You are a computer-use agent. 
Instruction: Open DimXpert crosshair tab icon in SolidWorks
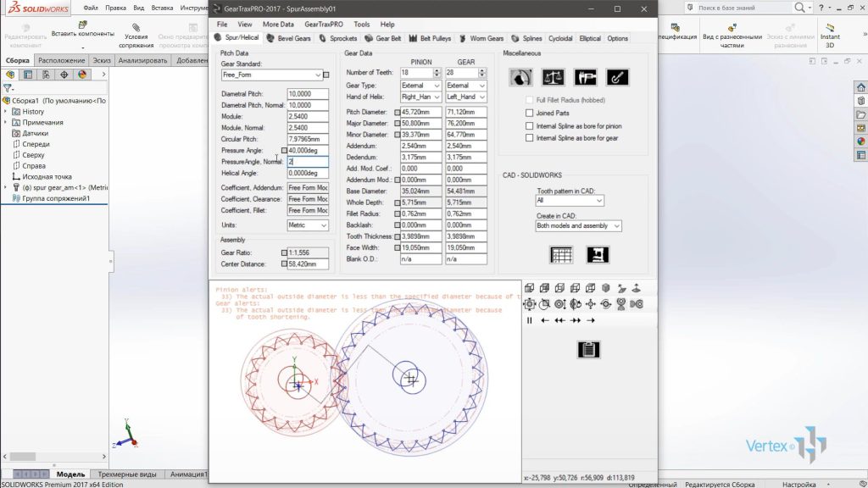(x=64, y=75)
